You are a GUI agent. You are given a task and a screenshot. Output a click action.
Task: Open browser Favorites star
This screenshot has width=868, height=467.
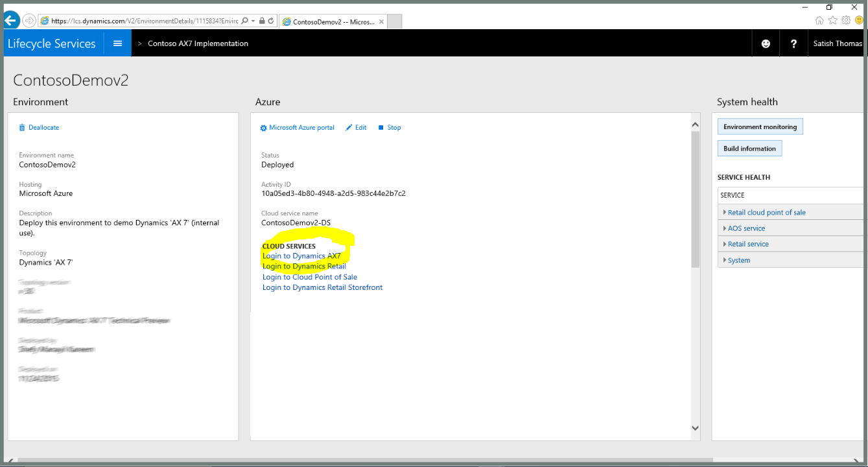(x=833, y=20)
